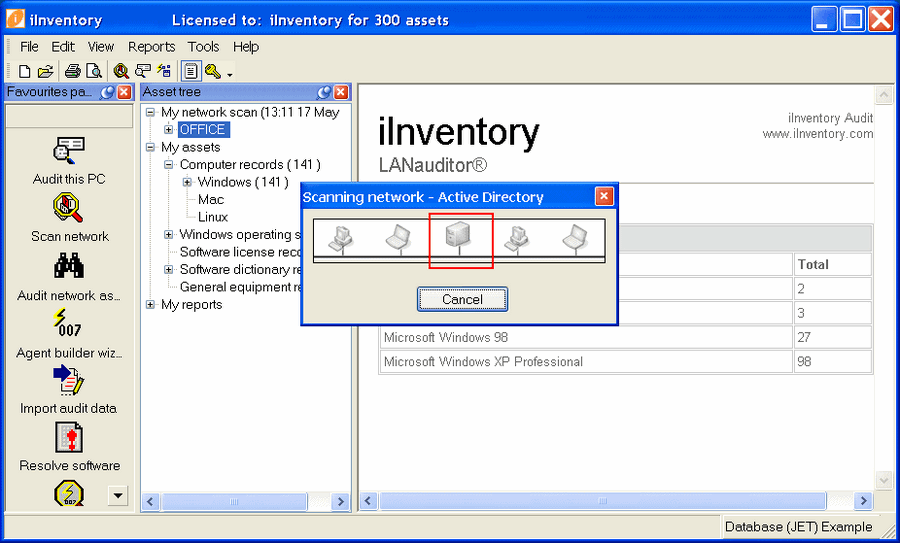900x543 pixels.
Task: Select the Linux tree item
Action: point(213,217)
